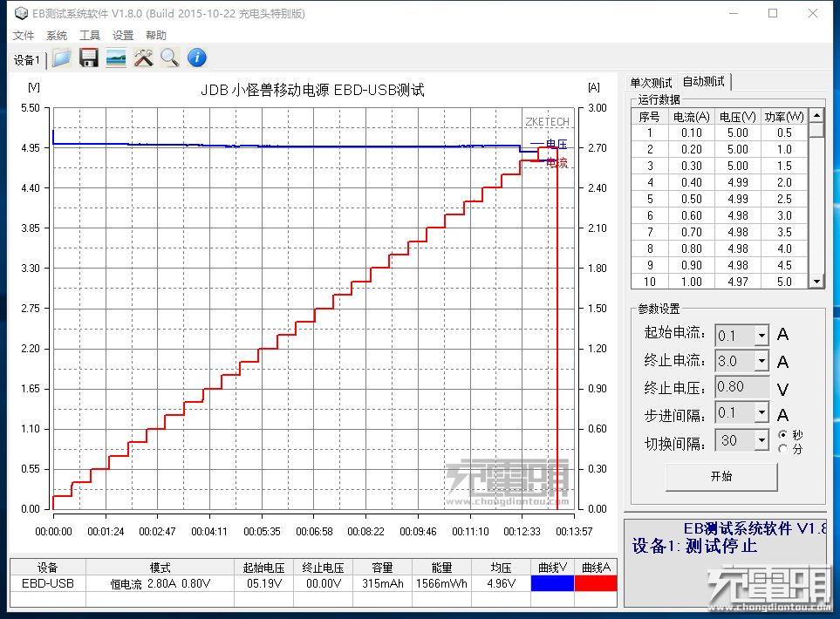Click the 电压 legend label on the chart

(x=556, y=144)
